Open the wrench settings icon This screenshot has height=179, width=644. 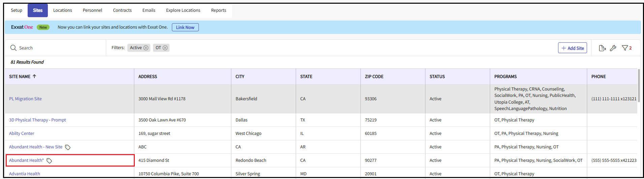click(x=613, y=48)
